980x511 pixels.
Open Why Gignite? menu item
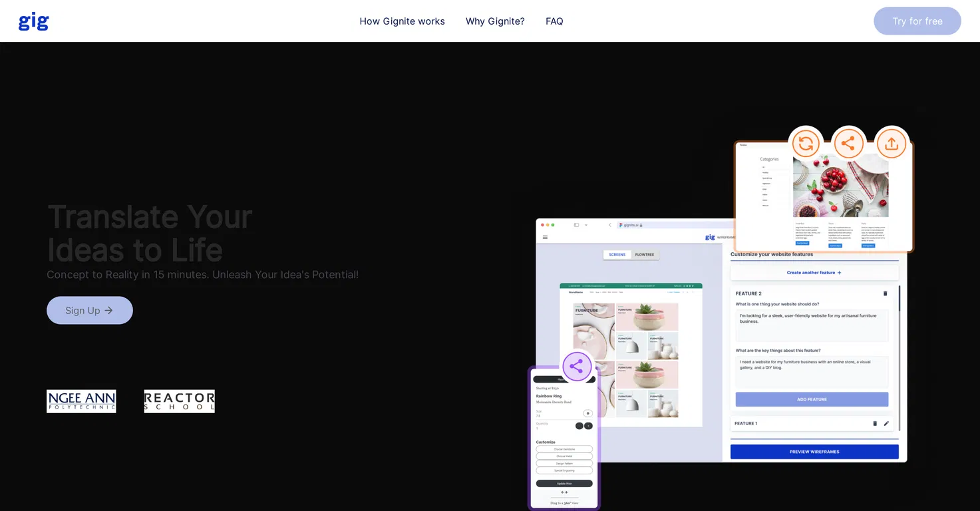point(495,21)
